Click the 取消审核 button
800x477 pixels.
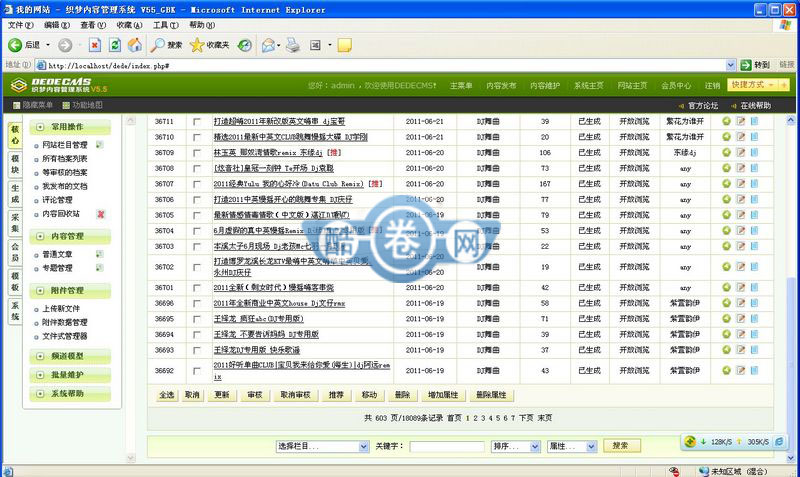295,395
